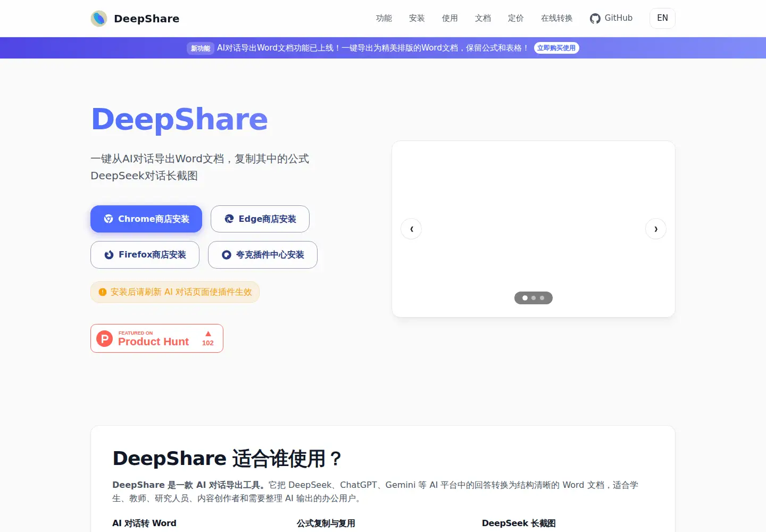The image size is (766, 532).
Task: Open the 功能 nav item
Action: 384,18
